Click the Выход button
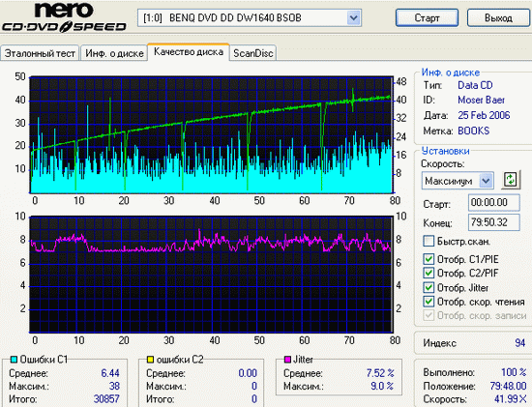This screenshot has width=532, height=407. (x=498, y=17)
